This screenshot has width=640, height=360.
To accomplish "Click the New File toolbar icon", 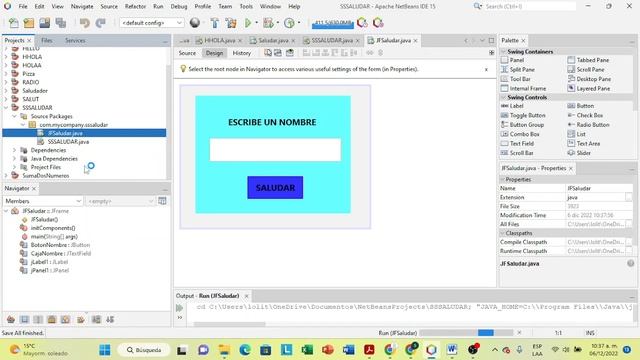I will click(13, 23).
